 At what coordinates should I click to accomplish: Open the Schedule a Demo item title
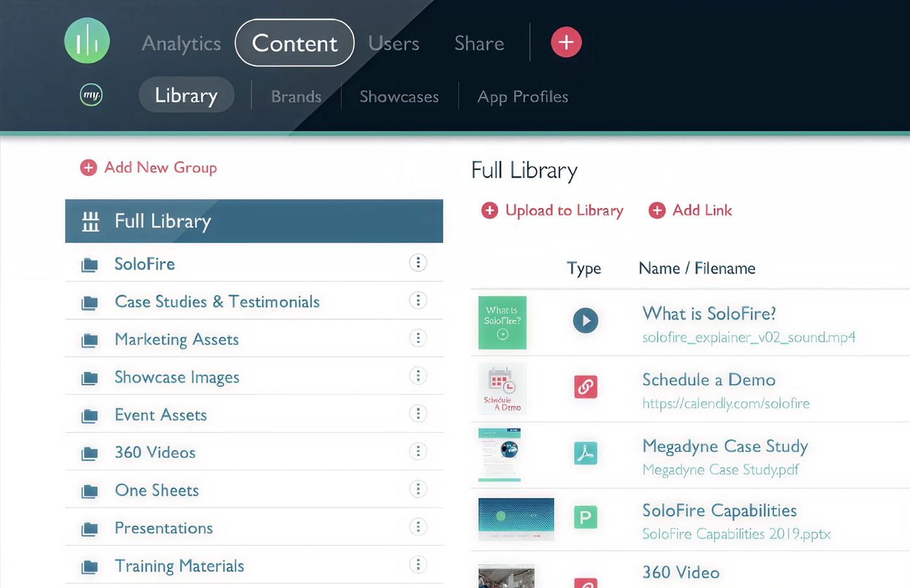(x=709, y=380)
